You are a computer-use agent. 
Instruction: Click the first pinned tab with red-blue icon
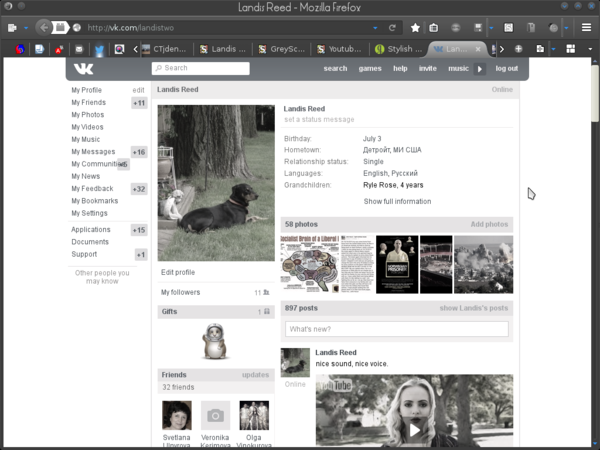20,49
